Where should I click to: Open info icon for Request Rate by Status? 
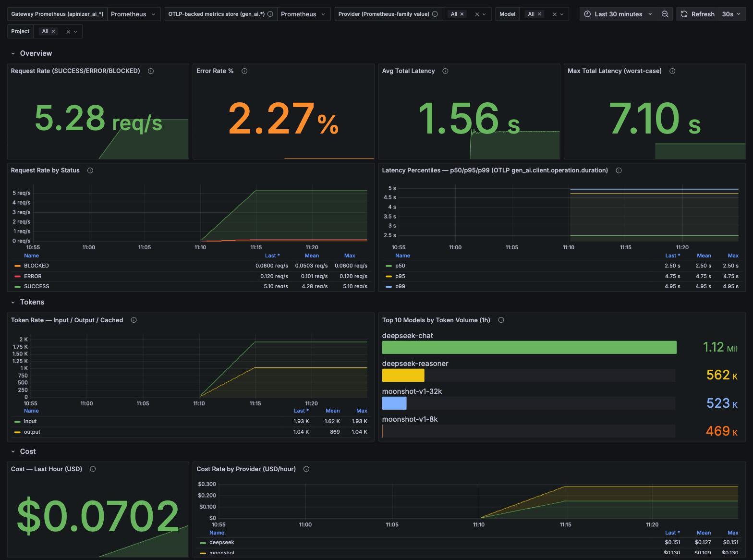tap(90, 170)
